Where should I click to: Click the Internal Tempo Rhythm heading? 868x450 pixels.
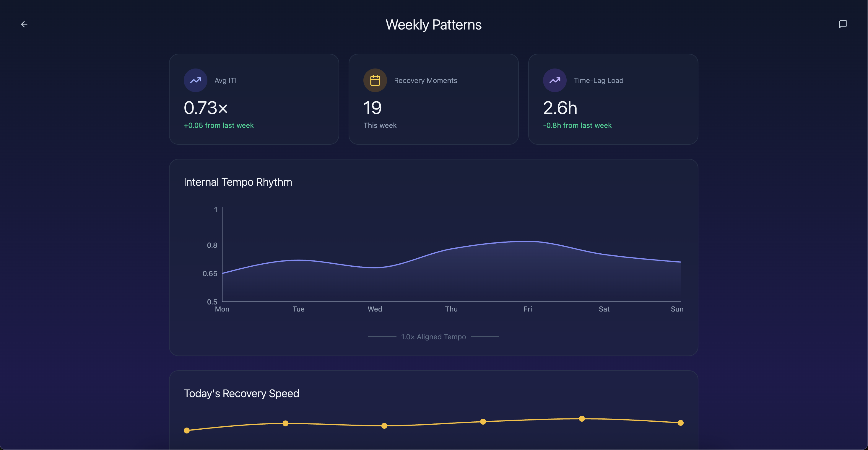pos(238,182)
